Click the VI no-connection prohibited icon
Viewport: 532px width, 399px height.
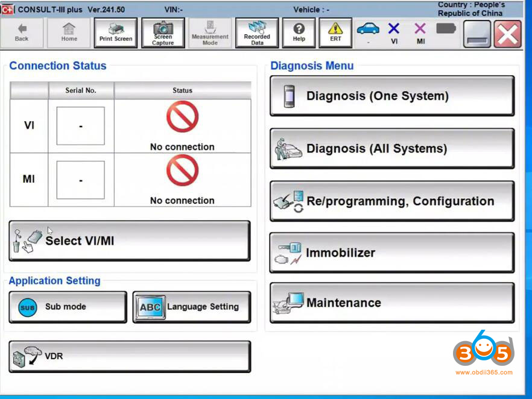[182, 117]
